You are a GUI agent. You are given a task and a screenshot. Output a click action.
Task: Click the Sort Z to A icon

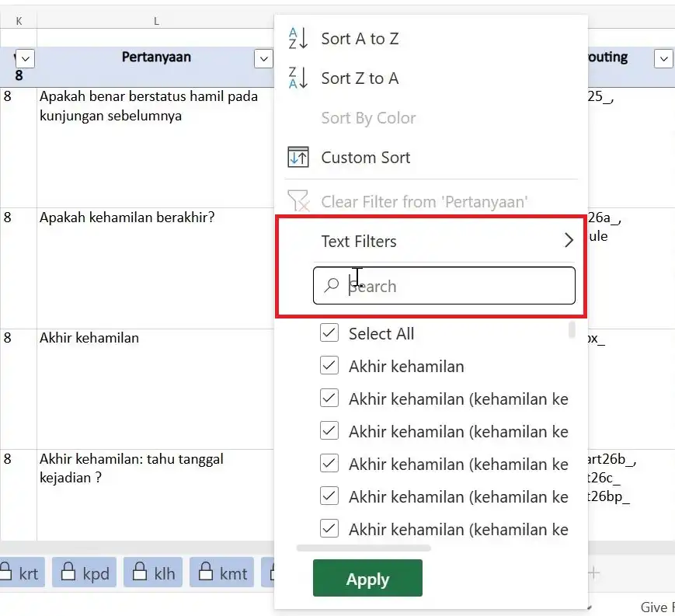coord(298,78)
